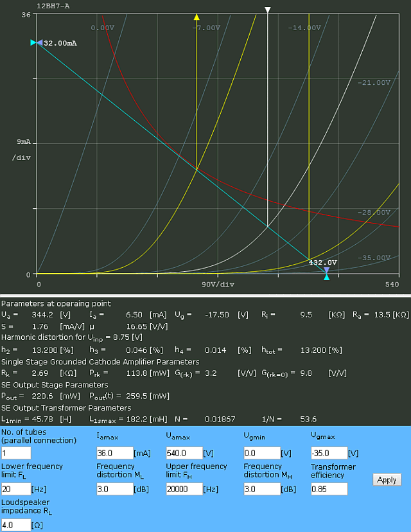Select the Transformer efficiency input field
Viewport: 411px width, 532px height.
(329, 490)
